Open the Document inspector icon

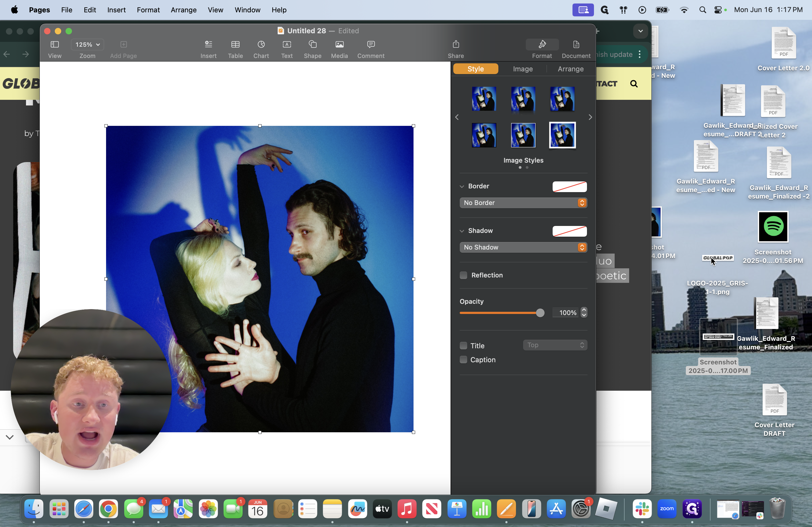(x=576, y=44)
